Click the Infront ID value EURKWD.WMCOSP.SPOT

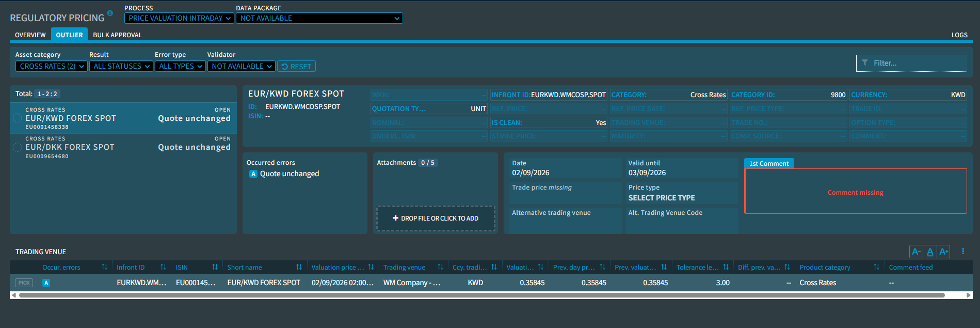coord(568,95)
